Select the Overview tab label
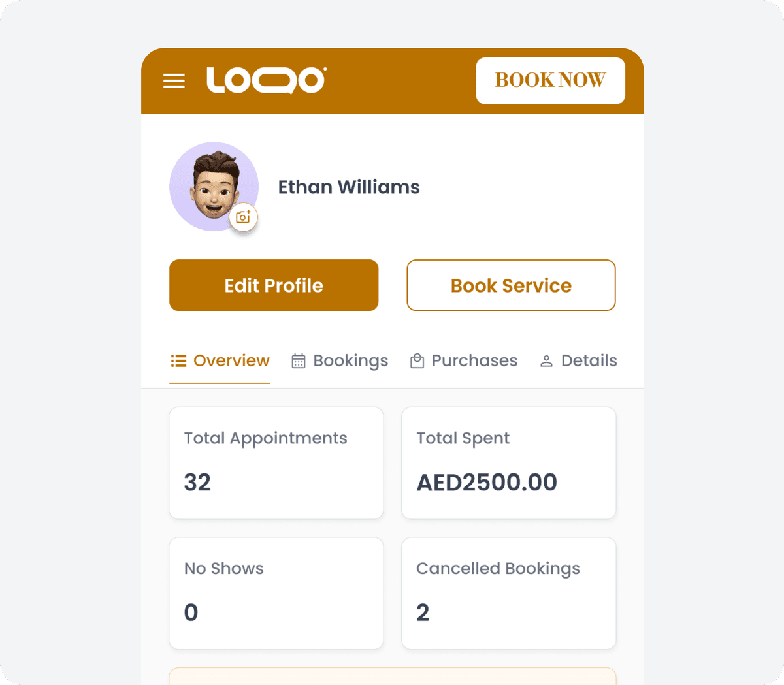The image size is (784, 685). click(x=231, y=360)
